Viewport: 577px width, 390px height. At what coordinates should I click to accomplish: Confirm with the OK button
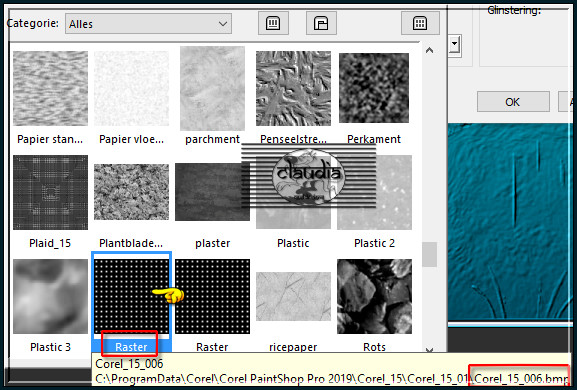[x=513, y=102]
